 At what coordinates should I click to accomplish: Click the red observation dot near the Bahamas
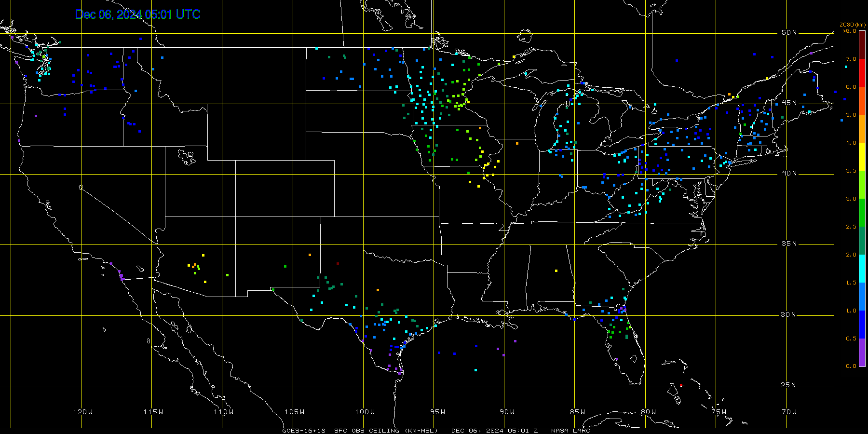click(x=681, y=385)
